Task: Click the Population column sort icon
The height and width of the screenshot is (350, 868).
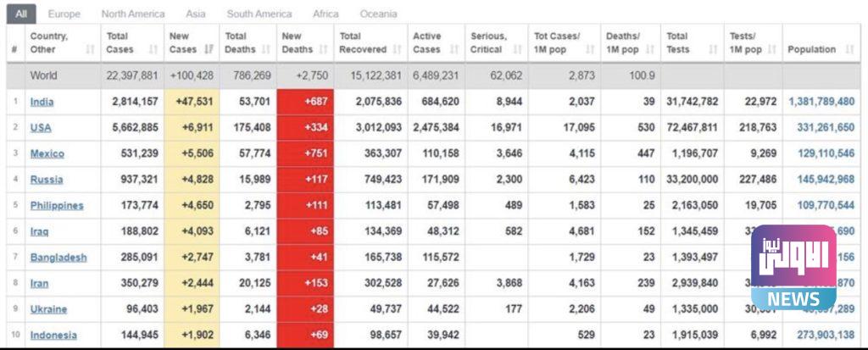Action: coord(849,49)
